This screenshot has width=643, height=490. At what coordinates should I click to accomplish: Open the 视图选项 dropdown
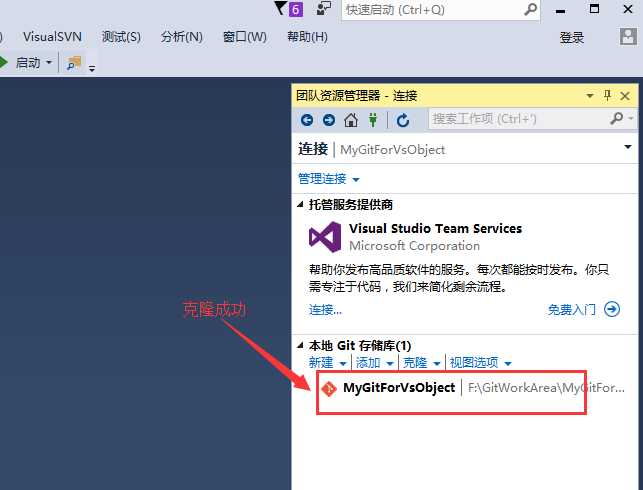pyautogui.click(x=481, y=363)
